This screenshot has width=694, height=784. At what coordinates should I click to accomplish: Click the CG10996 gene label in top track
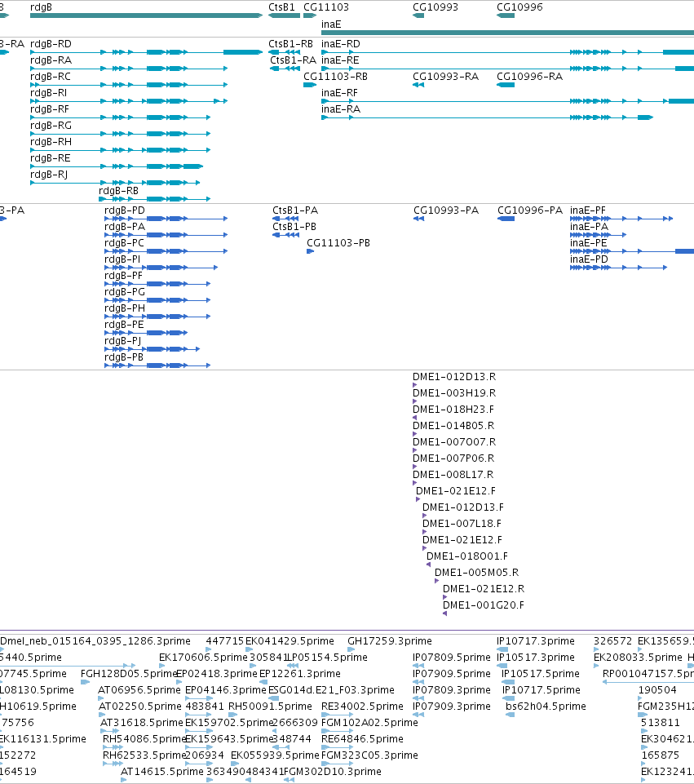pyautogui.click(x=519, y=7)
